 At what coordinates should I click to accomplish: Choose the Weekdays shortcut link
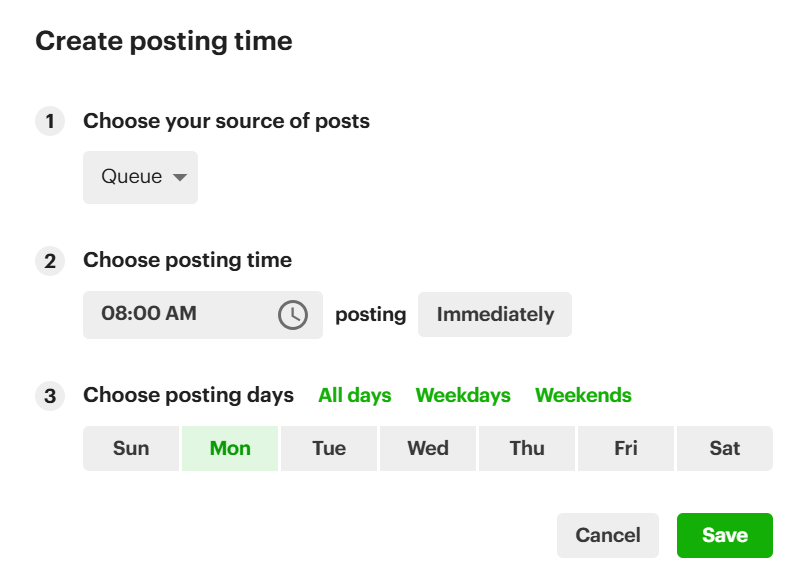[x=463, y=396]
